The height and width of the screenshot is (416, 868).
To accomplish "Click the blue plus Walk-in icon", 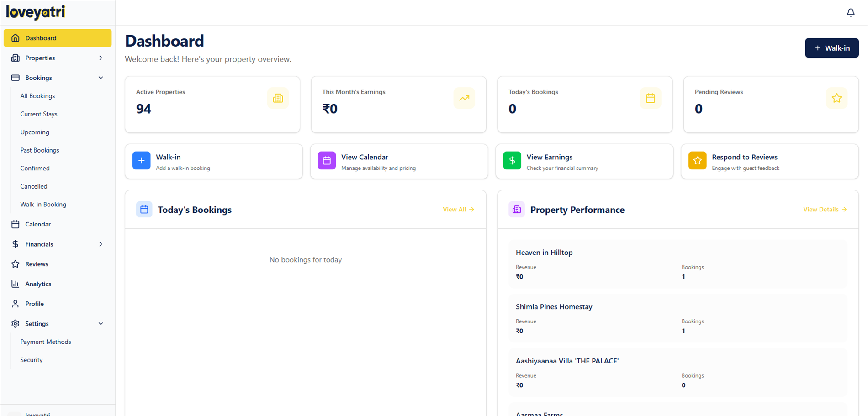I will click(142, 161).
